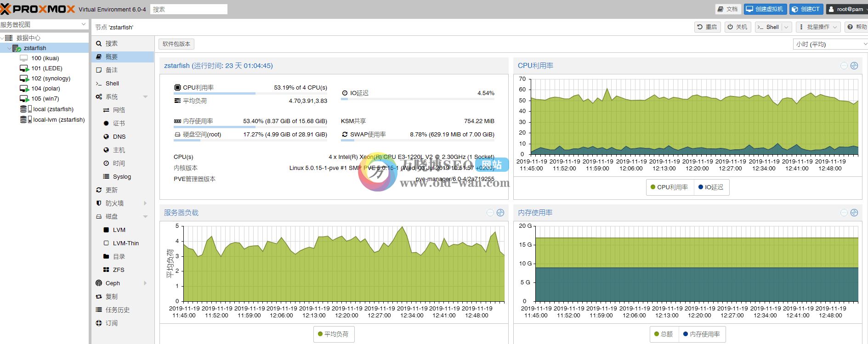This screenshot has height=344, width=868.
Task: Click the 搜索 input field in header
Action: (x=188, y=9)
